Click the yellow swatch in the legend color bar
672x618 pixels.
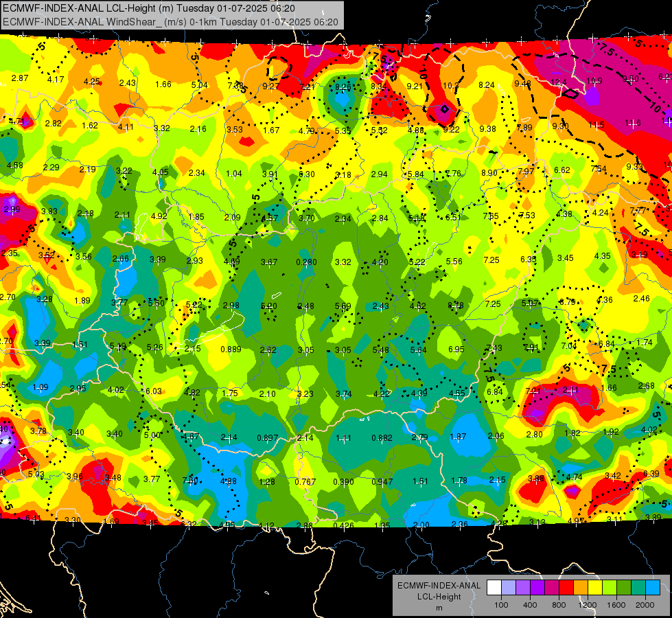point(595,588)
